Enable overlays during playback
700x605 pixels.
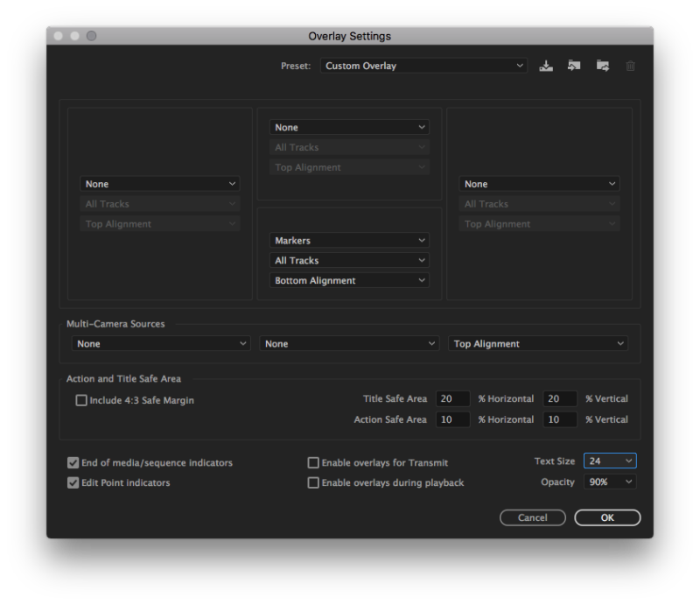coord(313,482)
